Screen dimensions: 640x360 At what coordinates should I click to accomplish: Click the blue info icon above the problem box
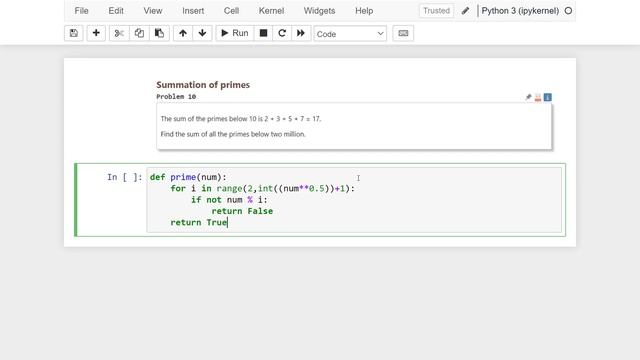point(548,97)
